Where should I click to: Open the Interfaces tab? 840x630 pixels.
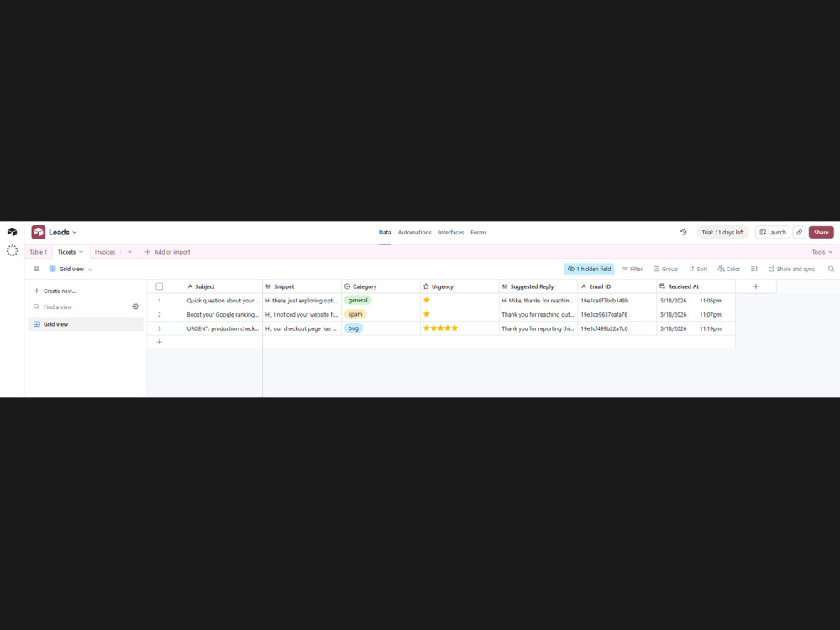(450, 233)
